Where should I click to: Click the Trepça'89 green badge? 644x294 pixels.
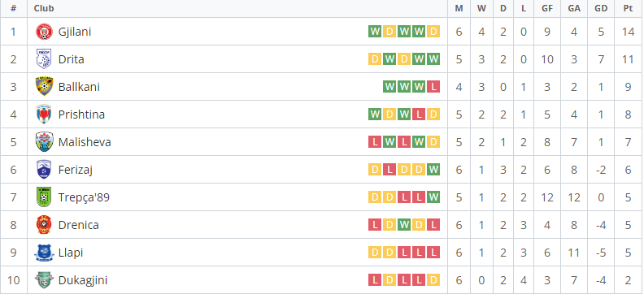[x=44, y=197]
